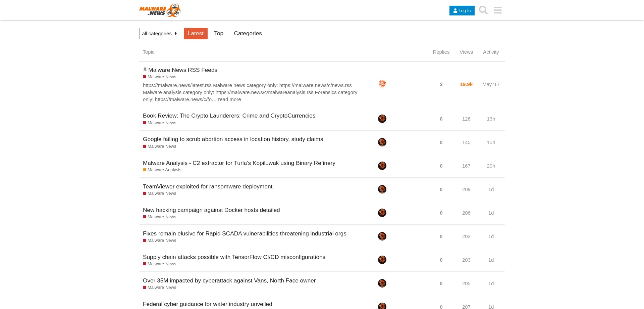644x309 pixels.
Task: Click 126 views of Book Review topic
Action: click(x=466, y=119)
